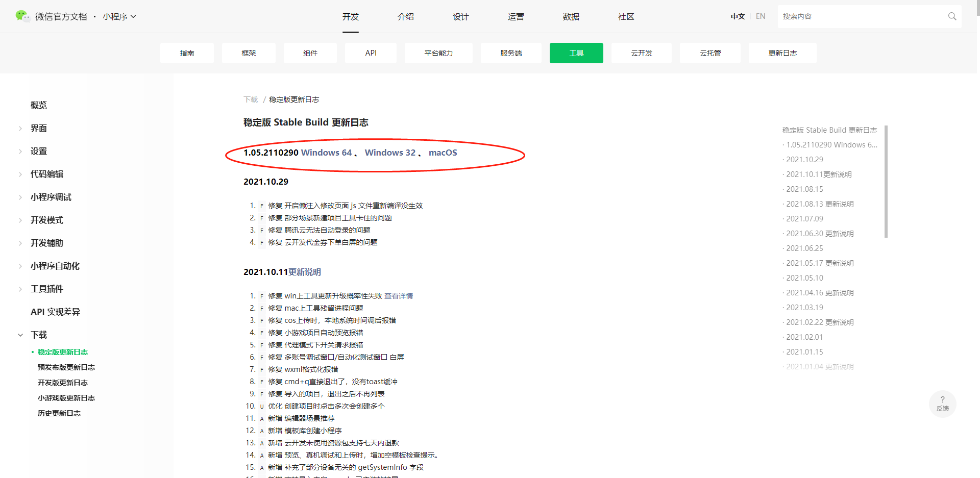Screen dimensions: 980x478
Task: Click the 稳定版 Stable Build 更新日志 outline title
Action: [x=829, y=130]
